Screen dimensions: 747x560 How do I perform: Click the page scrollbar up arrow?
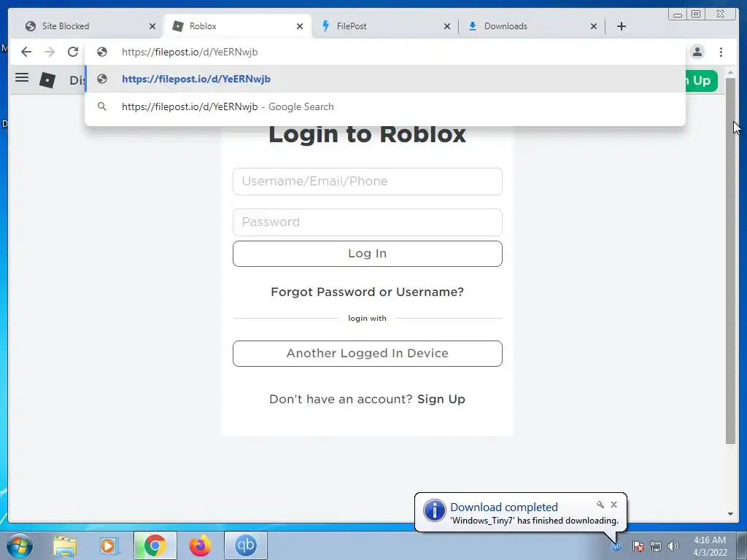[x=730, y=72]
